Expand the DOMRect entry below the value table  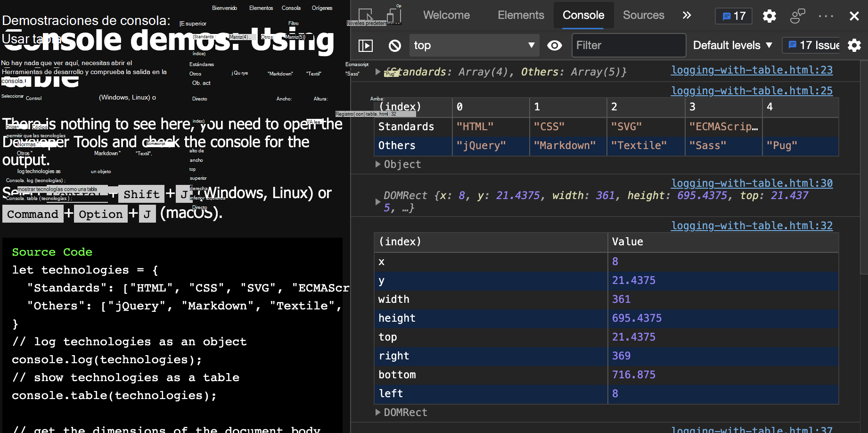pos(378,412)
